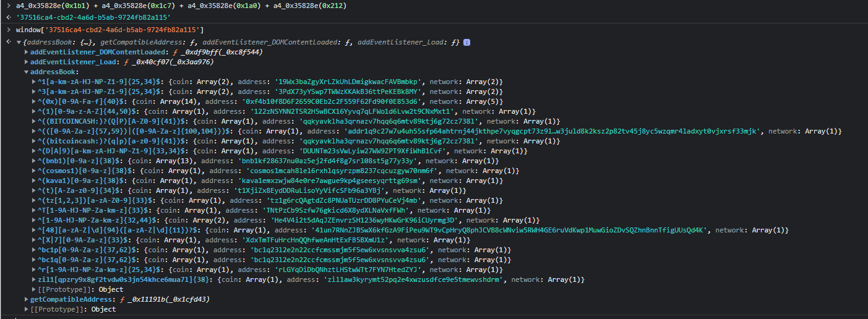Expand the lowercase bitcoincash regex entry
This screenshot has height=319, width=868.
pyautogui.click(x=34, y=141)
